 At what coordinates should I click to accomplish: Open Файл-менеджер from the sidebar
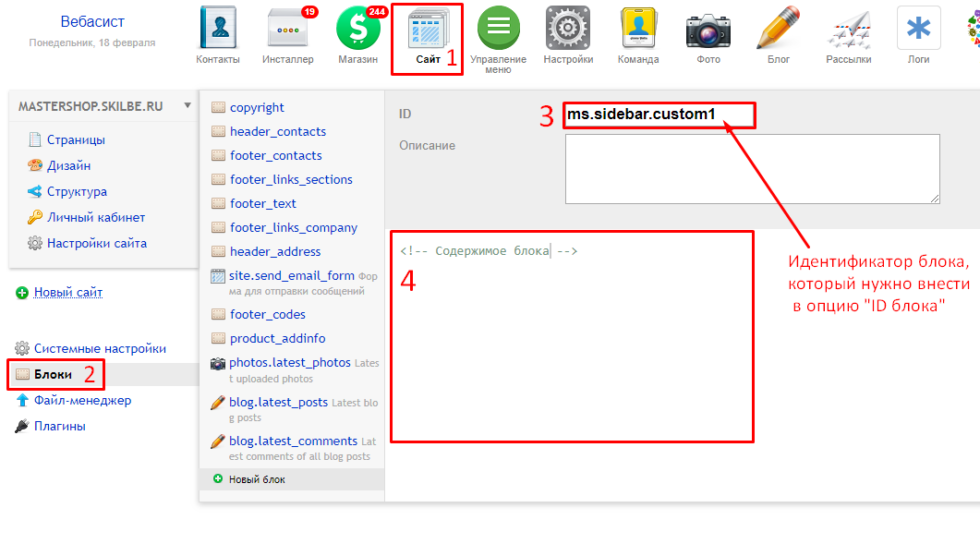[82, 401]
